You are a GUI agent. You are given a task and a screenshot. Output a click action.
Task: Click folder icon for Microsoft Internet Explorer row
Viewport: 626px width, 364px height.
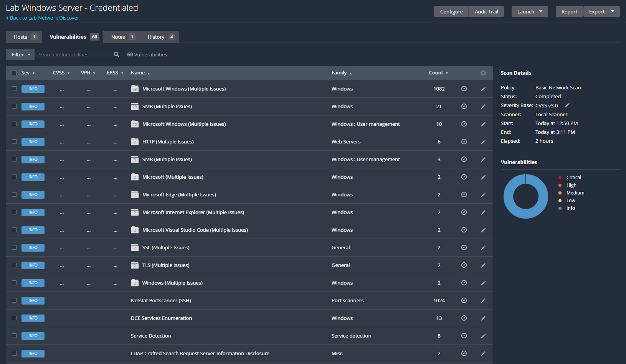pos(135,212)
